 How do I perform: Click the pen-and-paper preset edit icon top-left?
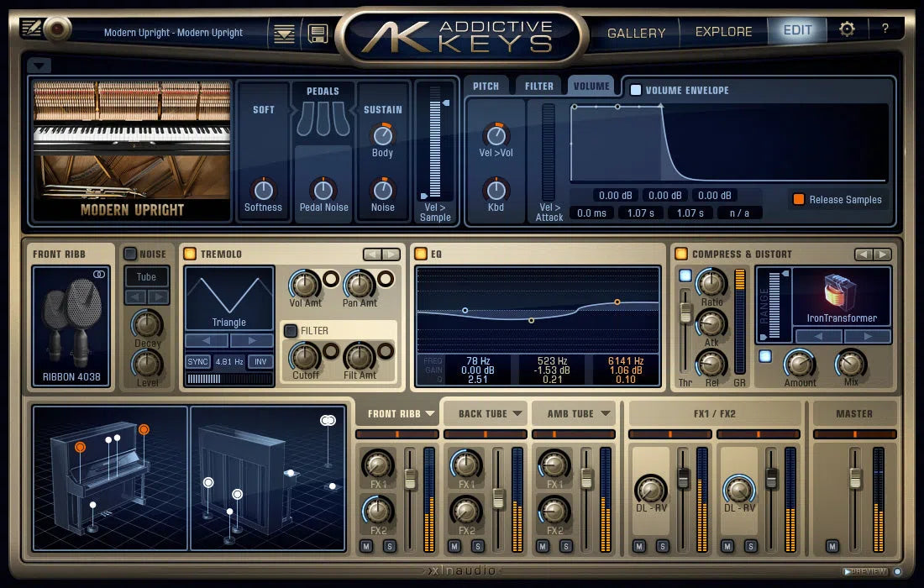pyautogui.click(x=32, y=27)
